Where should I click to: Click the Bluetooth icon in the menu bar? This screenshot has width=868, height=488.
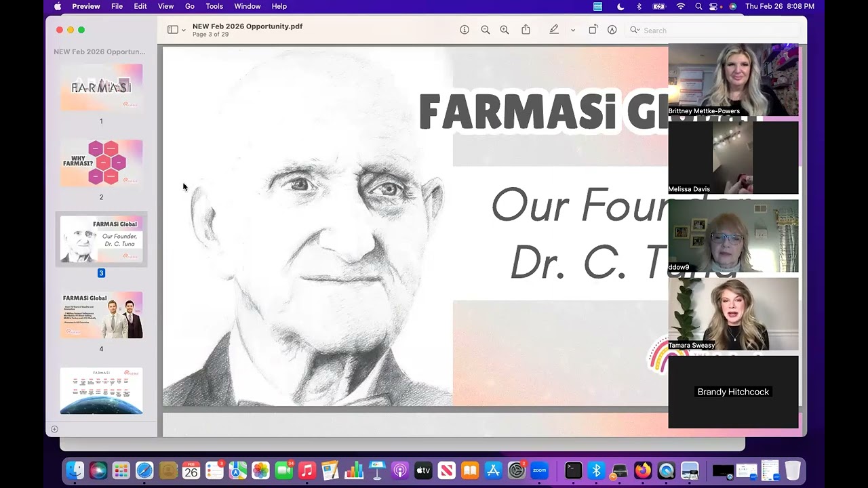coord(639,6)
